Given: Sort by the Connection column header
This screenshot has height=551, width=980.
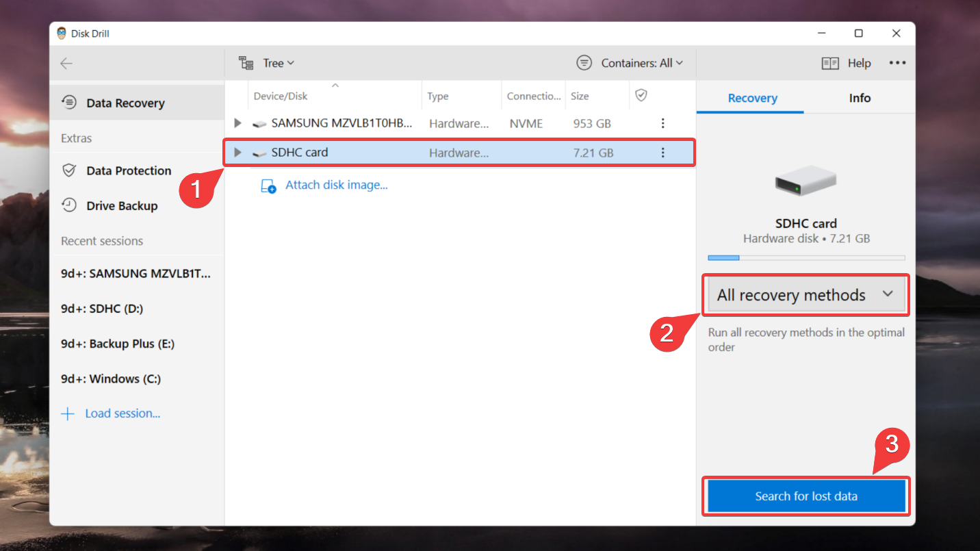Looking at the screenshot, I should pyautogui.click(x=534, y=97).
